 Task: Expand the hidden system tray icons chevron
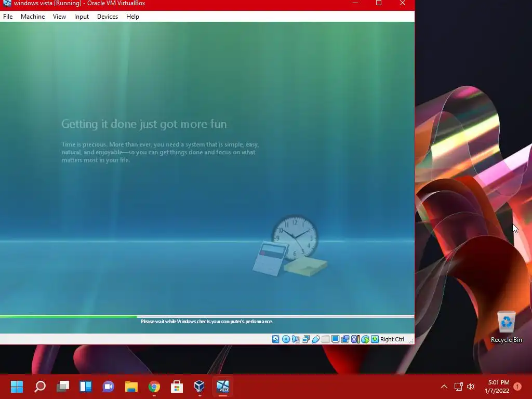click(x=444, y=386)
